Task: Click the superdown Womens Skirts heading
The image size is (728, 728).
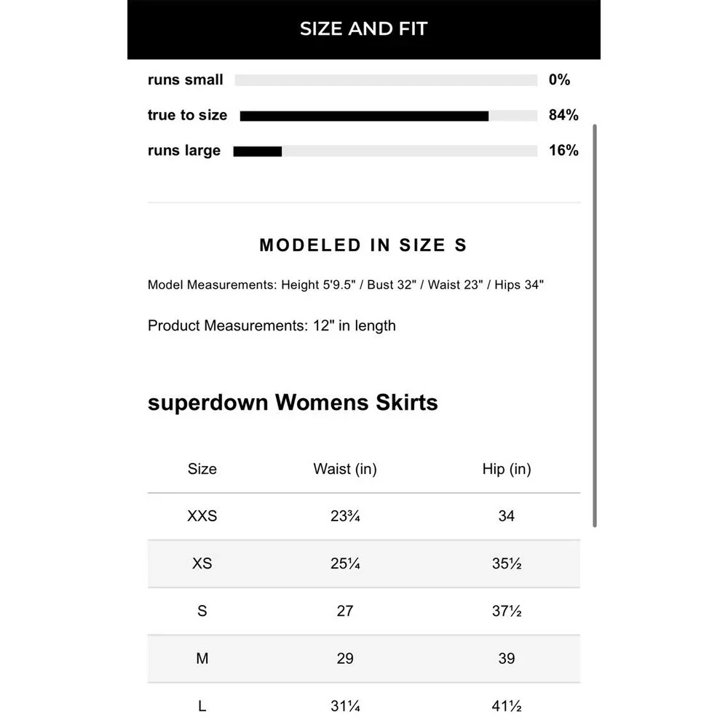Action: [293, 403]
